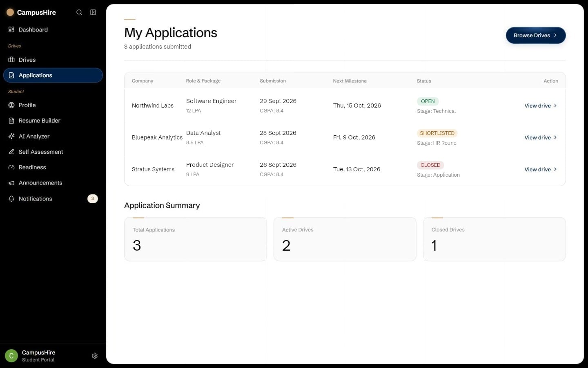View drive for Northwind Labs
This screenshot has width=588, height=368.
541,105
